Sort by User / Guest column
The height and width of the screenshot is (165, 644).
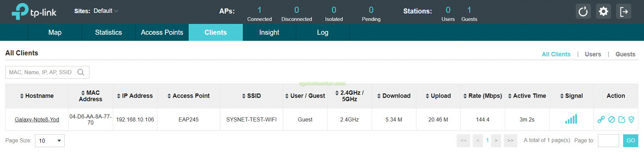[x=305, y=96]
